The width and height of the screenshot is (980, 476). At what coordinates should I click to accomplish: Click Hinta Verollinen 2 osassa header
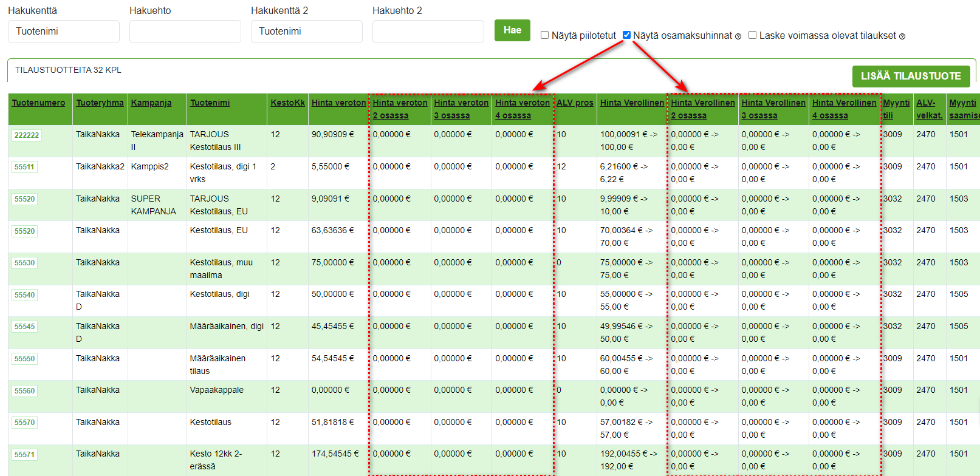coord(703,109)
